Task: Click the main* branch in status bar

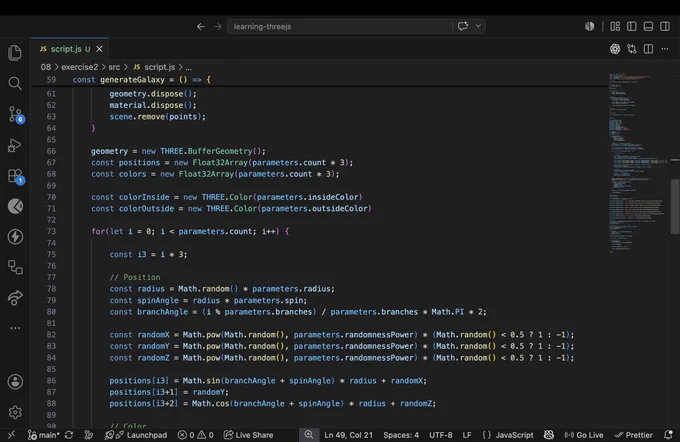Action: pyautogui.click(x=43, y=435)
